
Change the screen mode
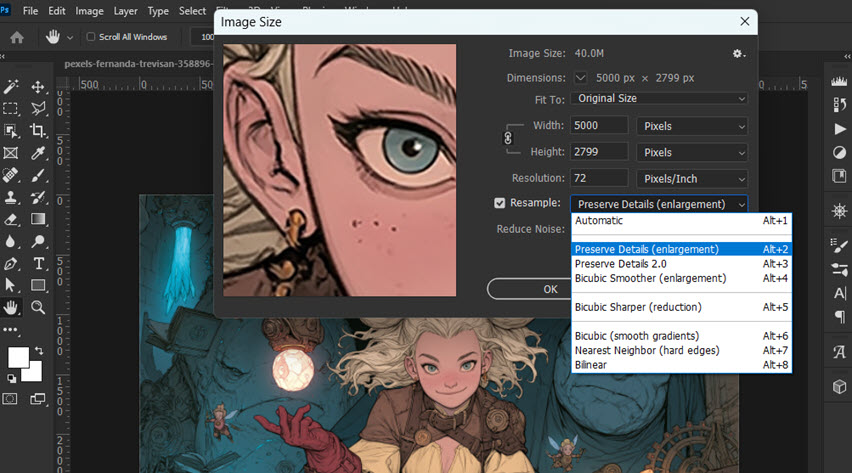point(37,399)
